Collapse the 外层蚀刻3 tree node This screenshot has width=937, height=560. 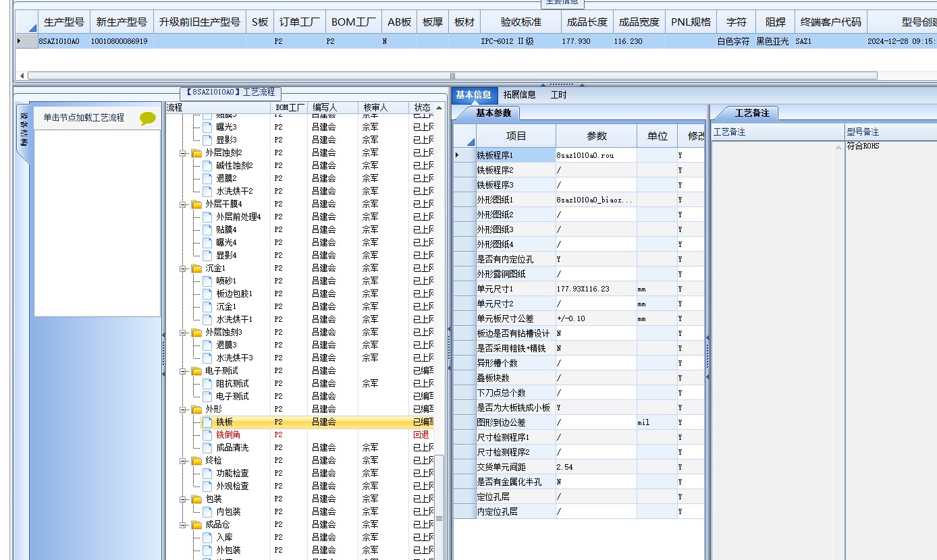[183, 333]
